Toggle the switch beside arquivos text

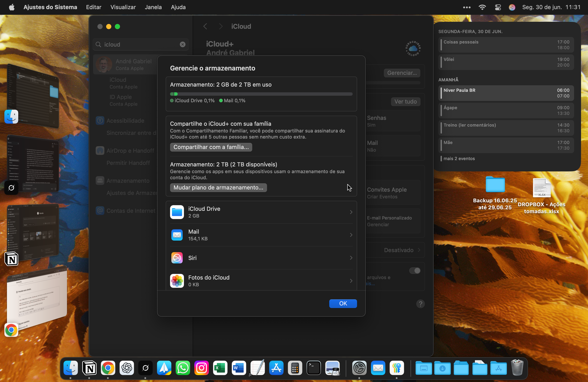(414, 271)
